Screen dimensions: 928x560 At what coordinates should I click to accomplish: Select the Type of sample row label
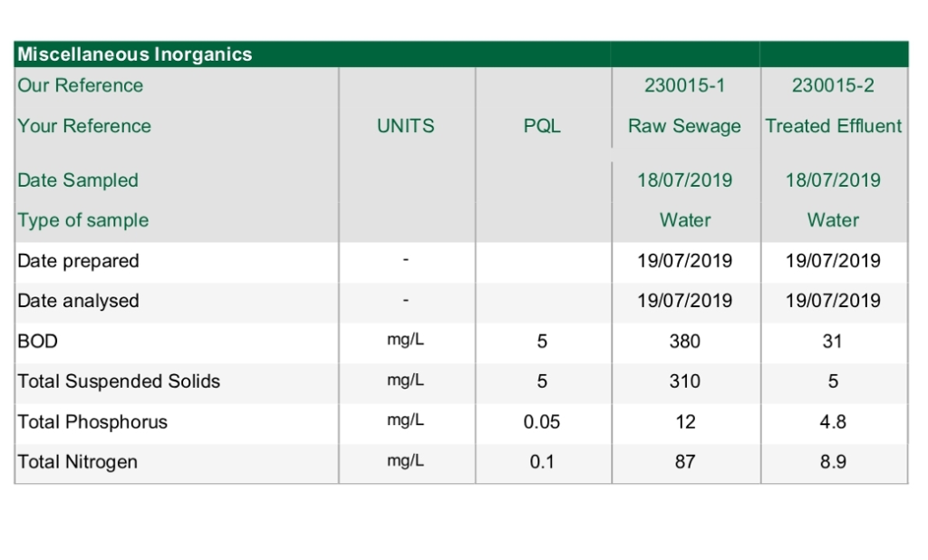coord(83,220)
